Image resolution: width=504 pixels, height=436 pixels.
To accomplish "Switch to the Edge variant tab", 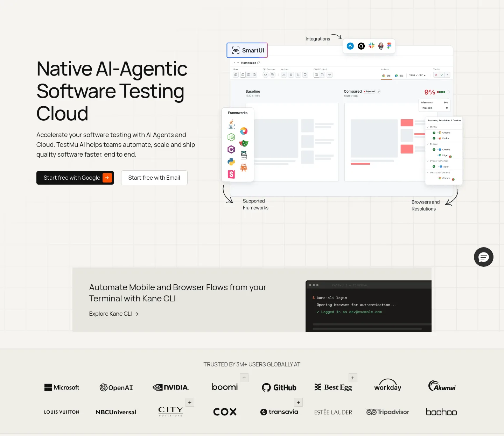I will pos(399,76).
